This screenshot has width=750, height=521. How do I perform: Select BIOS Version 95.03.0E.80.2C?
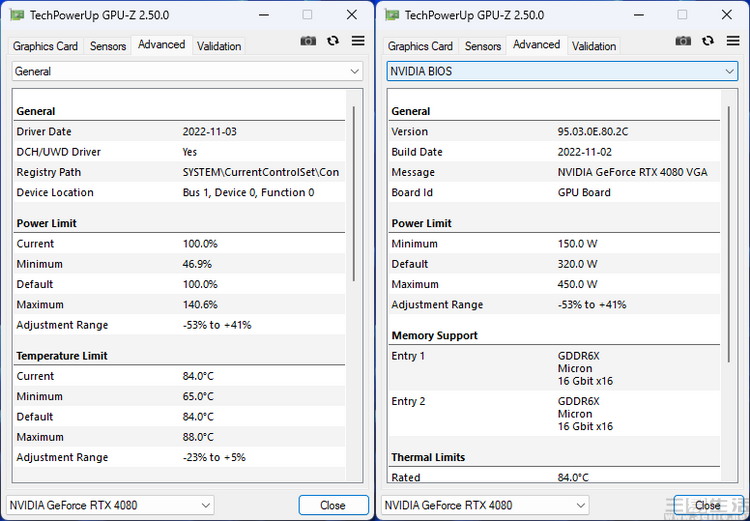click(x=593, y=132)
